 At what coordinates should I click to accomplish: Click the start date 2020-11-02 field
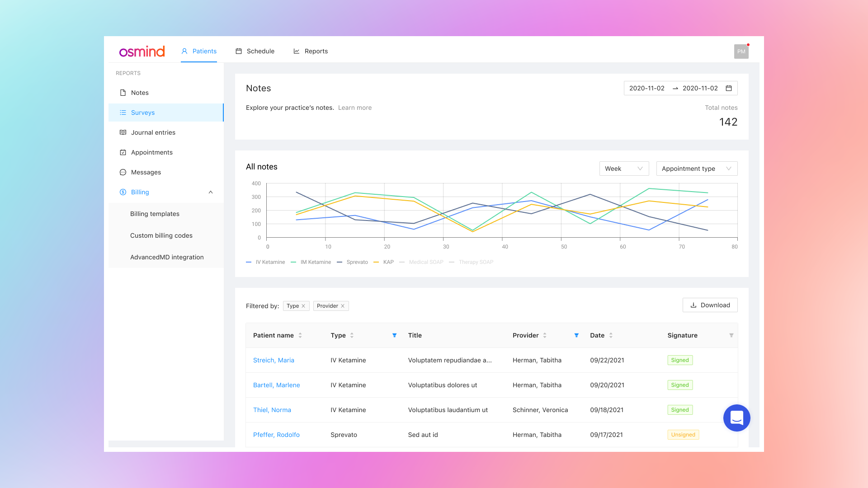647,88
